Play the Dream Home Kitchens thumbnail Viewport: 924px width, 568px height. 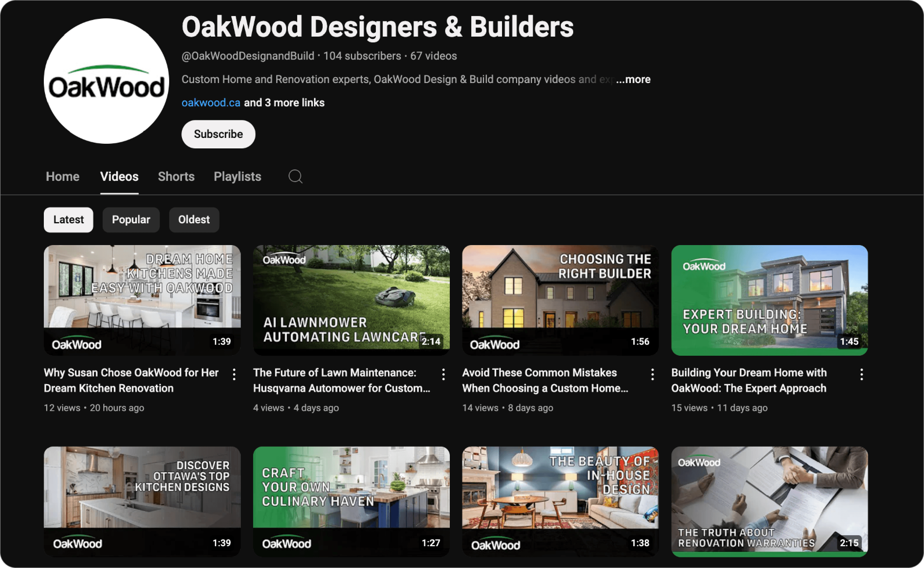tap(142, 300)
